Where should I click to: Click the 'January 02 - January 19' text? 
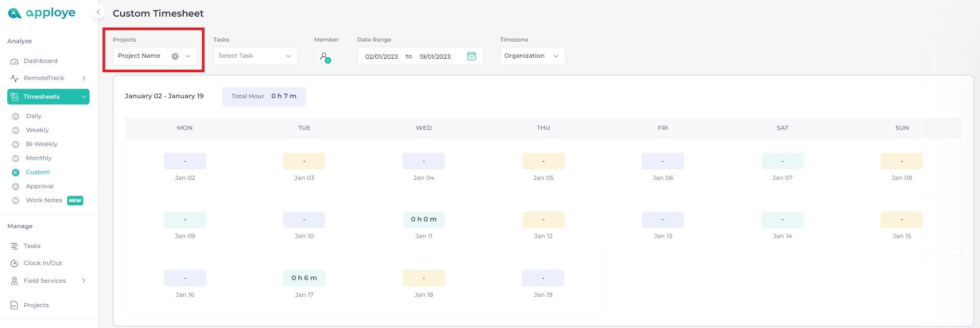click(164, 96)
